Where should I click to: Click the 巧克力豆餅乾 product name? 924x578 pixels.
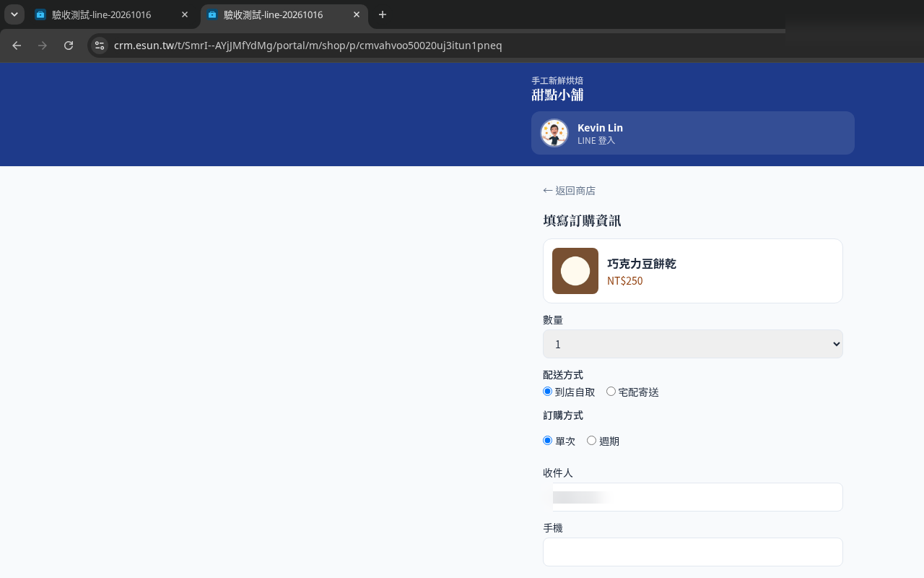642,264
